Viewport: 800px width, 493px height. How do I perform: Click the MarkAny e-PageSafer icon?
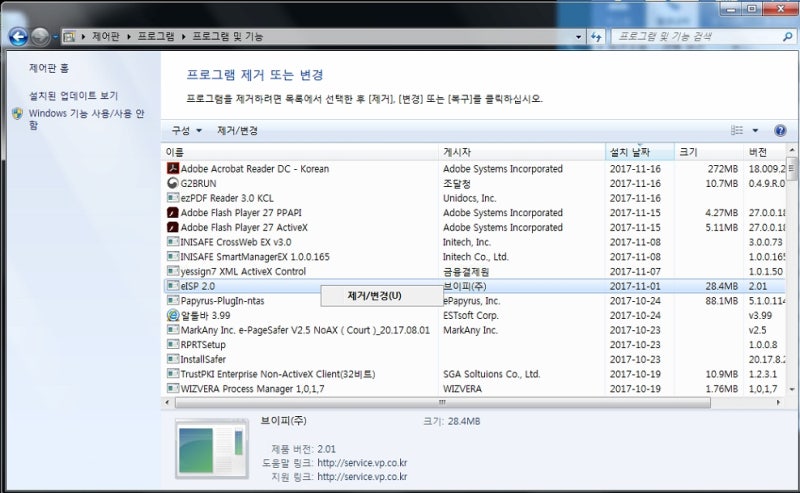pos(172,330)
